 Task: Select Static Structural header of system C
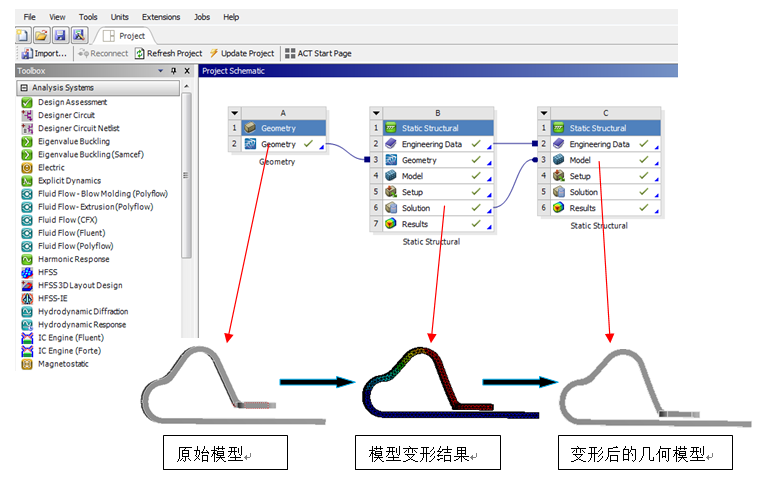pyautogui.click(x=606, y=129)
